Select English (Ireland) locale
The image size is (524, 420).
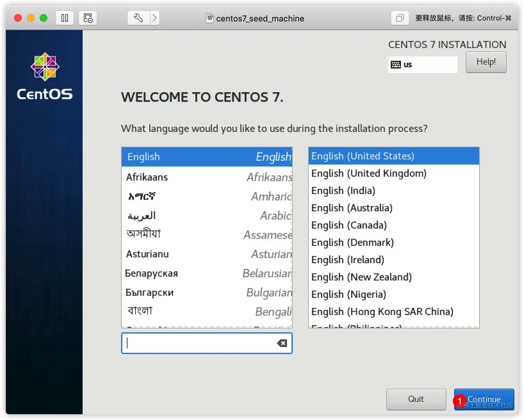coord(394,260)
